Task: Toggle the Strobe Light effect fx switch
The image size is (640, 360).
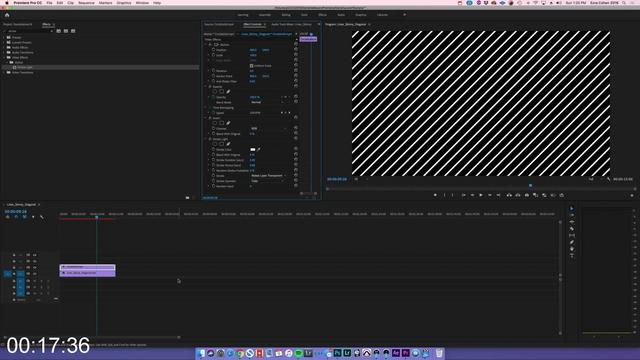Action: coord(210,139)
